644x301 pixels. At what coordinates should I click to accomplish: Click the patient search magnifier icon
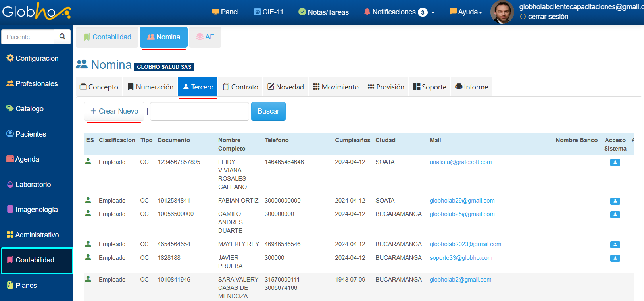coord(62,37)
